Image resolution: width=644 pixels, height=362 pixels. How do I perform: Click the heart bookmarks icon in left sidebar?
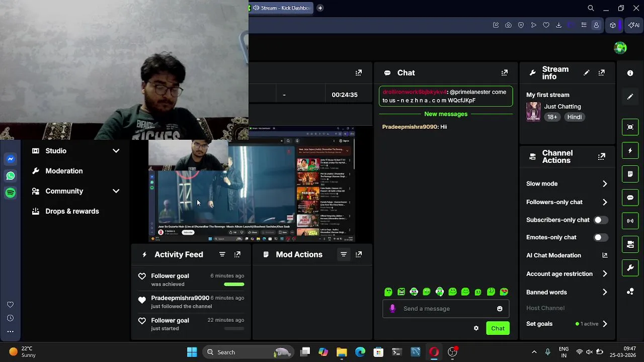pyautogui.click(x=10, y=305)
